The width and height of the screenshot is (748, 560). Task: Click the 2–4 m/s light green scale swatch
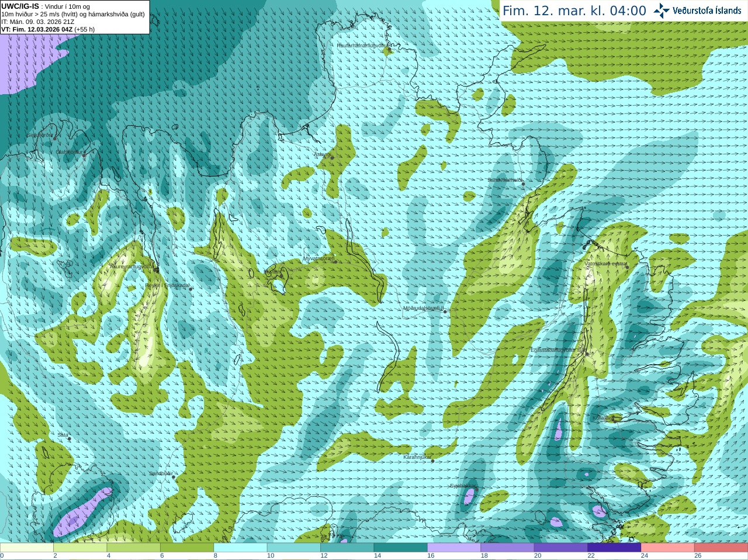tap(80, 548)
